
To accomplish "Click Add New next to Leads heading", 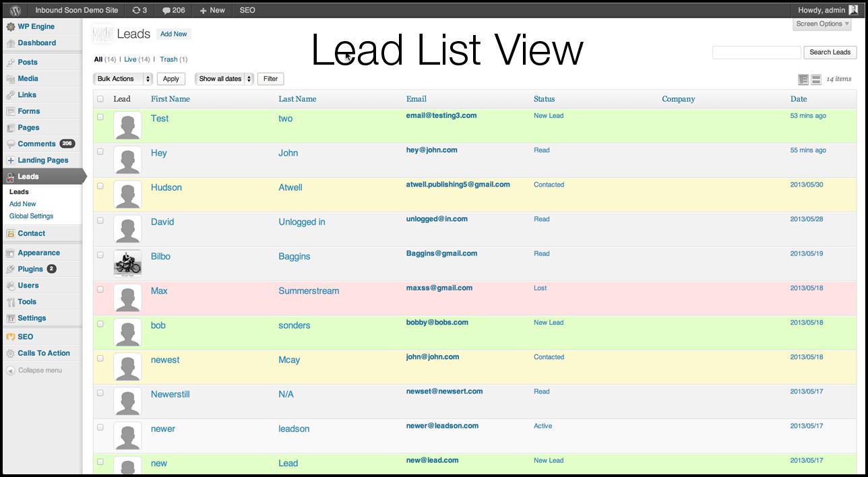I will [x=174, y=34].
